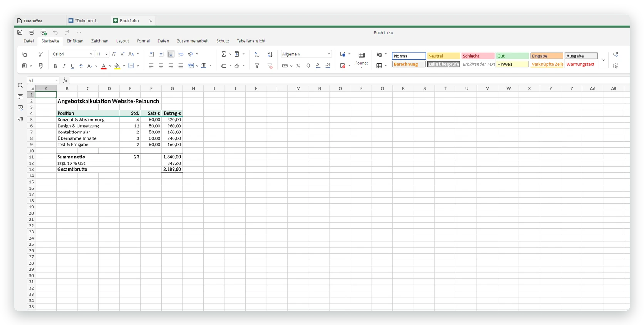Open the Comments icon in left sidebar
The height and width of the screenshot is (325, 644).
[20, 97]
